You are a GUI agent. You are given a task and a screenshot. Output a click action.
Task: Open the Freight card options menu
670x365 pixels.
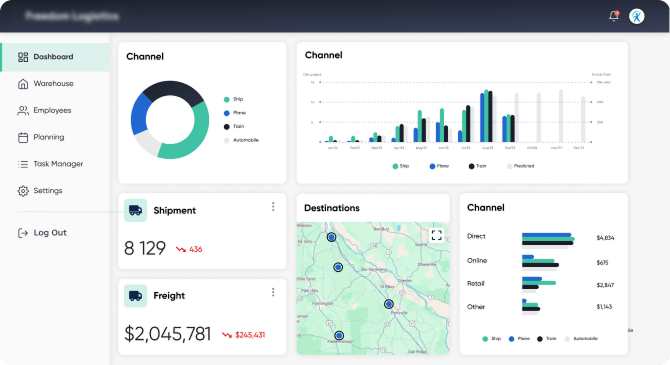pos(273,292)
